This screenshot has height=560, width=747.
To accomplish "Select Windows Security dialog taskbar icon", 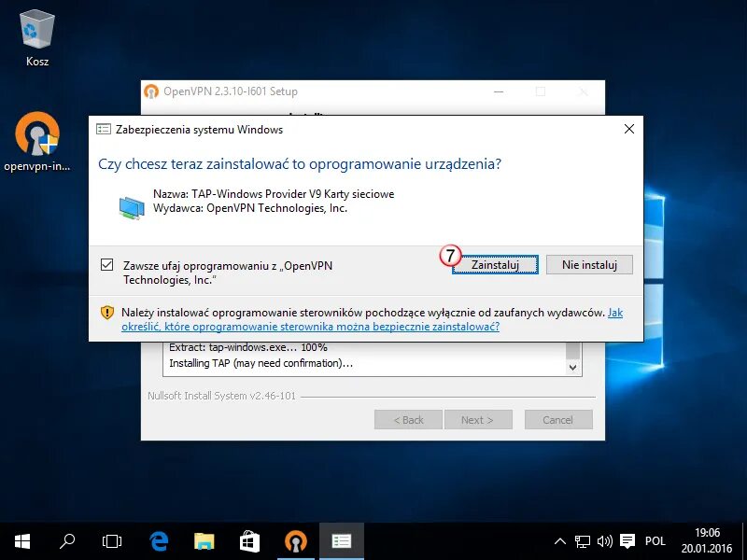I will [342, 541].
